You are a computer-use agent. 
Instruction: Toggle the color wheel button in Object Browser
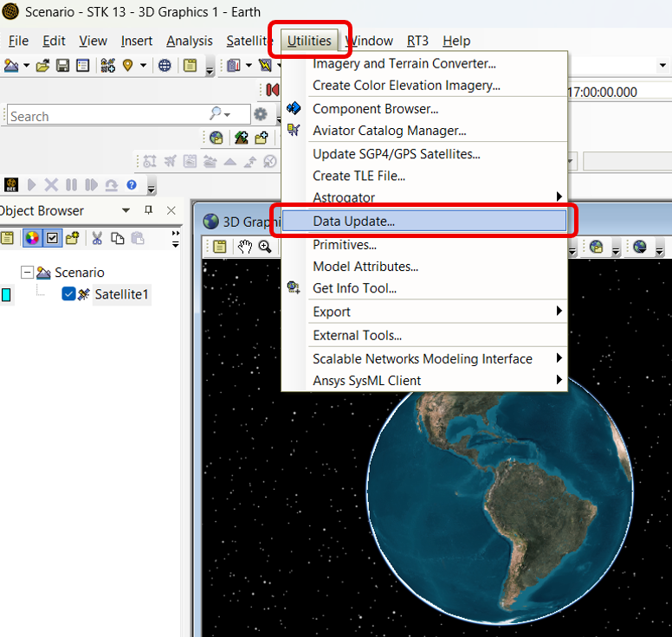(x=32, y=238)
